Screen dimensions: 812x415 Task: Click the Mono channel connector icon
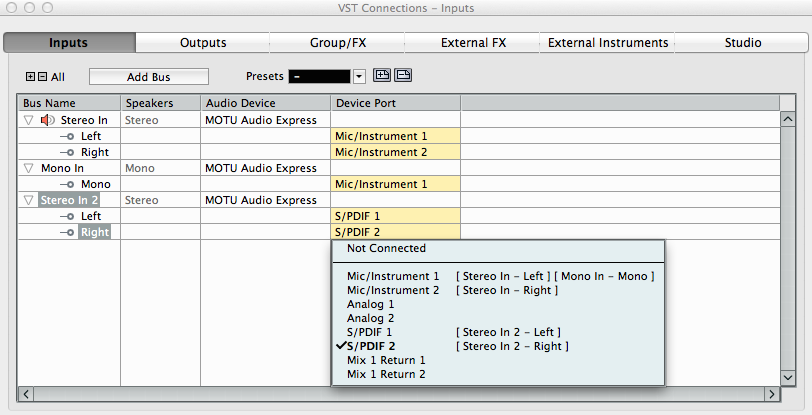68,184
